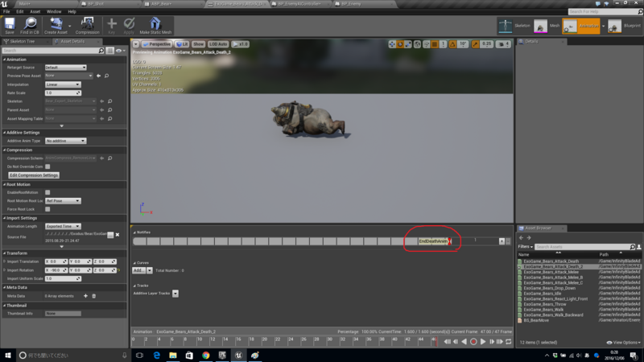This screenshot has width=644, height=362.
Task: Select the translate gizmo in viewport toolbar
Action: 392,44
